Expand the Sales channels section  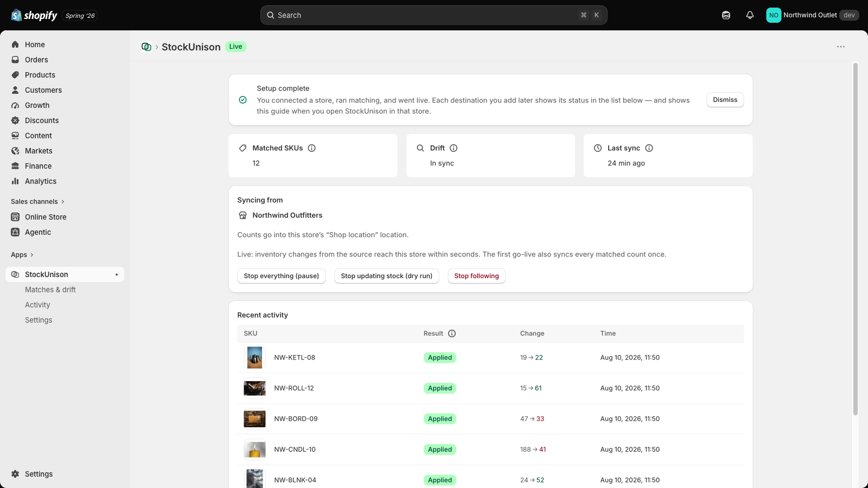pyautogui.click(x=37, y=202)
